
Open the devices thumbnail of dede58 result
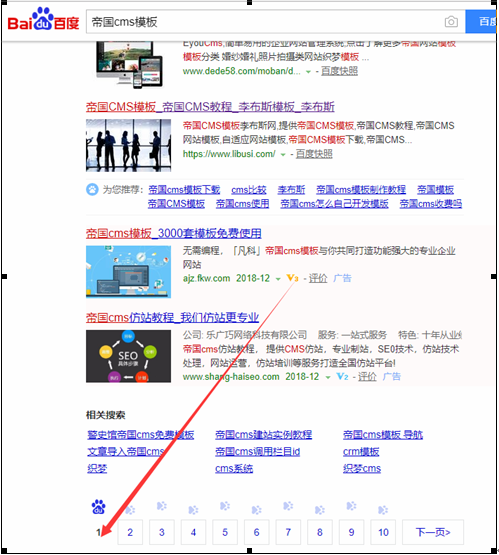coord(129,64)
